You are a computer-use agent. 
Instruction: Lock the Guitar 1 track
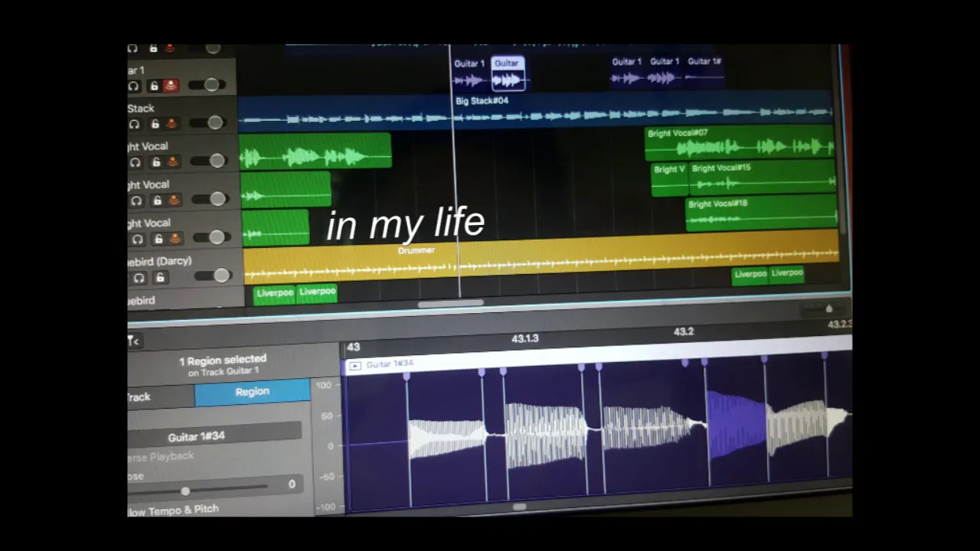tap(154, 86)
